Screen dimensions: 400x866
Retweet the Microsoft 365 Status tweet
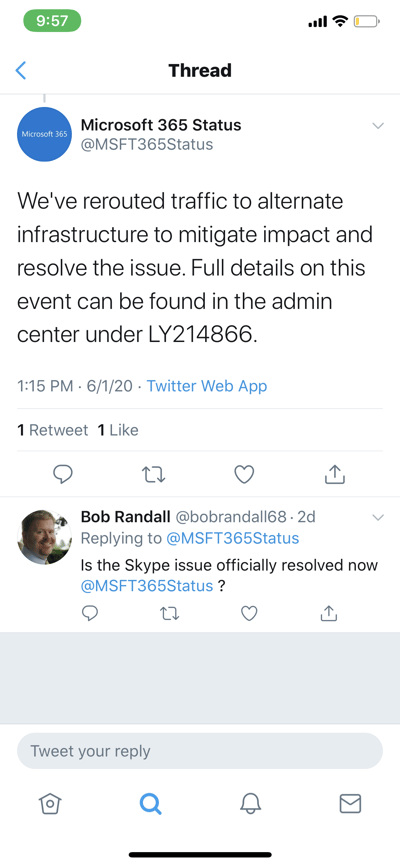coord(154,474)
